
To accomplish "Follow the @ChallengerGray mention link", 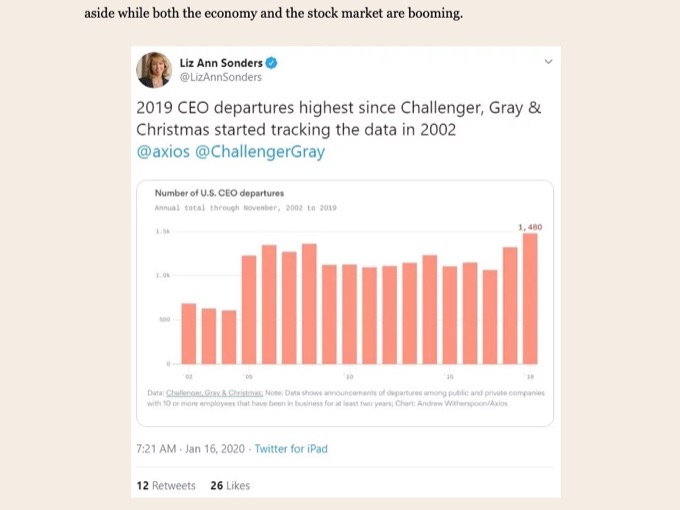I will pyautogui.click(x=260, y=151).
